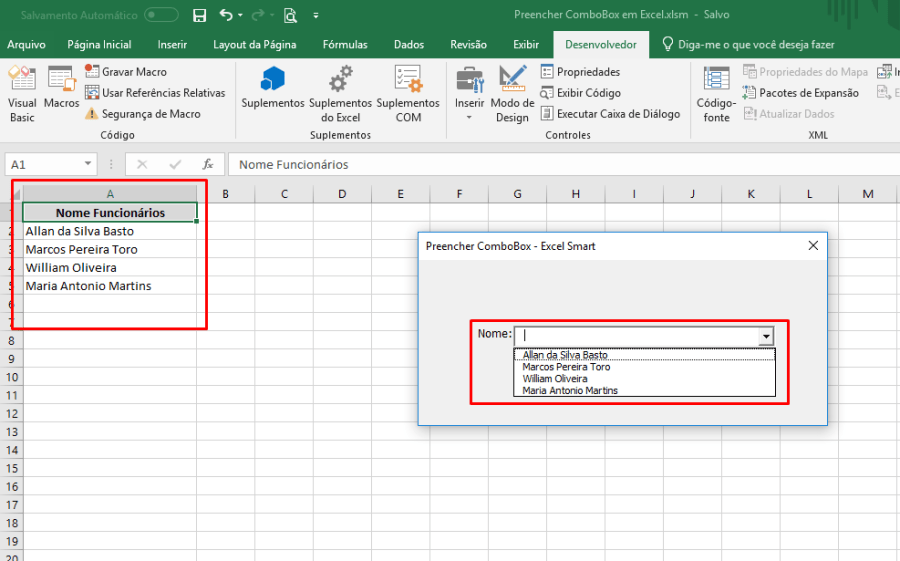The image size is (900, 561).
Task: Switch to the Página Inicial tab
Action: [x=99, y=44]
